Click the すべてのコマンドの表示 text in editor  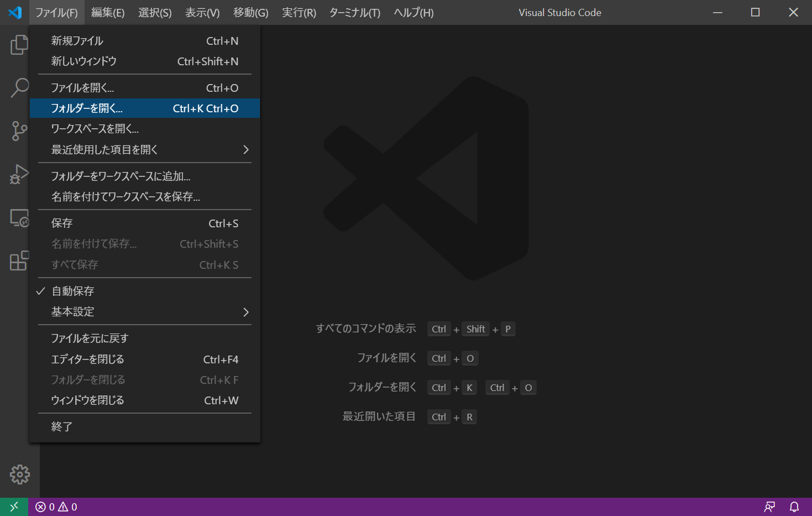(366, 329)
